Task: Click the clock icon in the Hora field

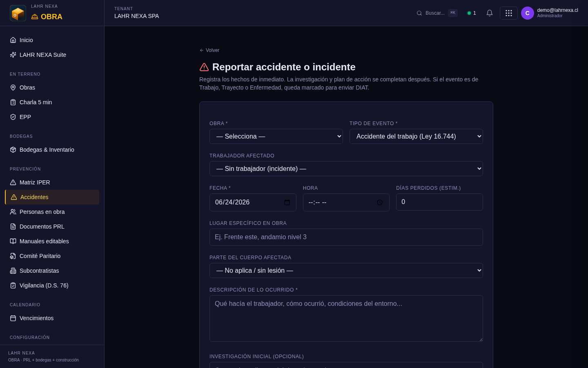Action: (x=380, y=202)
